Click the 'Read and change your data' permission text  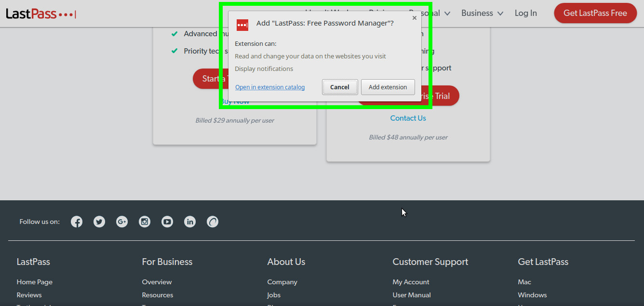pos(310,56)
